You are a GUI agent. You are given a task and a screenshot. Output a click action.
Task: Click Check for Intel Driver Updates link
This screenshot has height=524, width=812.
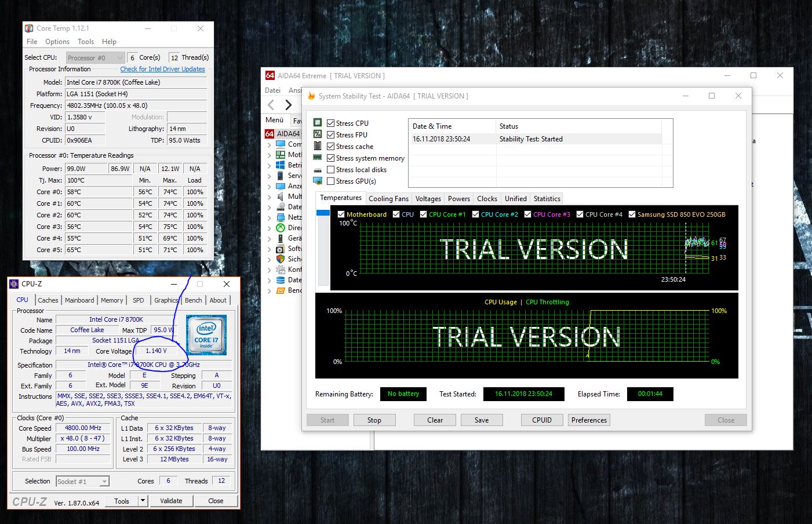coord(162,69)
